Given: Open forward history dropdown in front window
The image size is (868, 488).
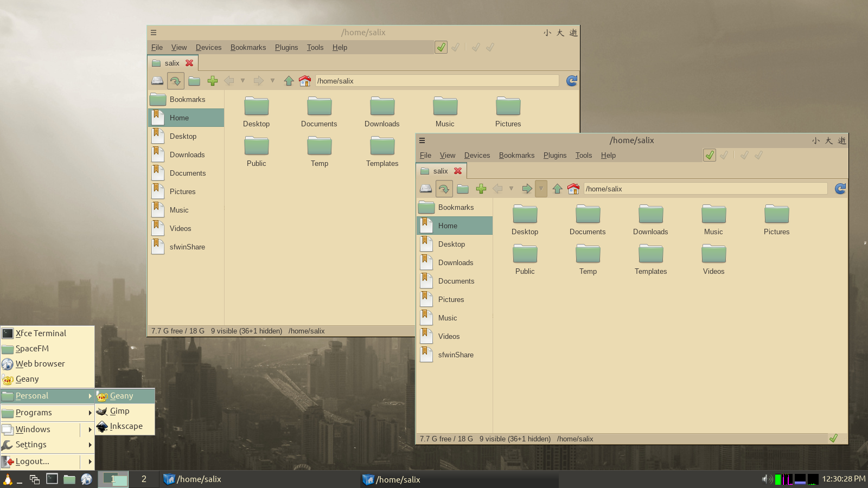Looking at the screenshot, I should 541,189.
